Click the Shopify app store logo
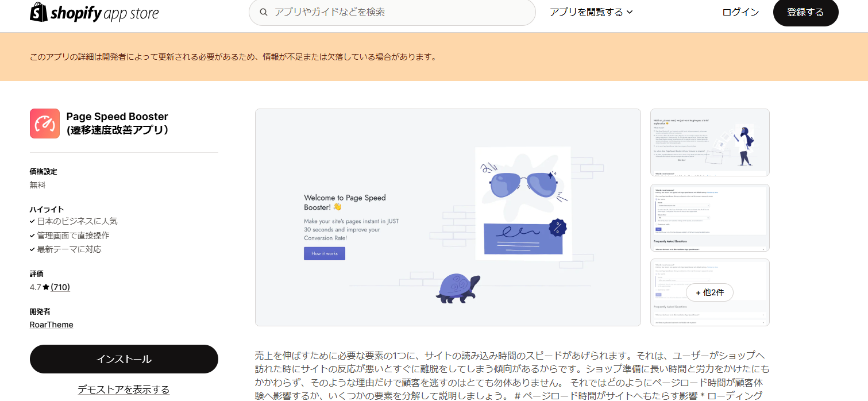 (94, 12)
